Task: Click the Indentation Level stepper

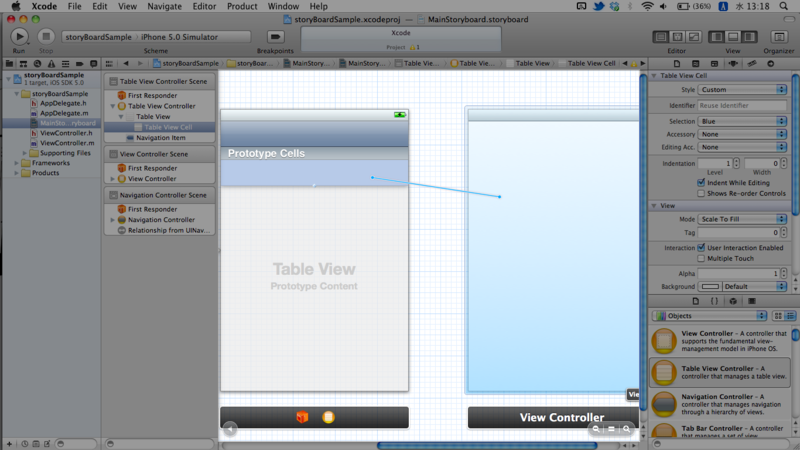Action: coord(736,163)
